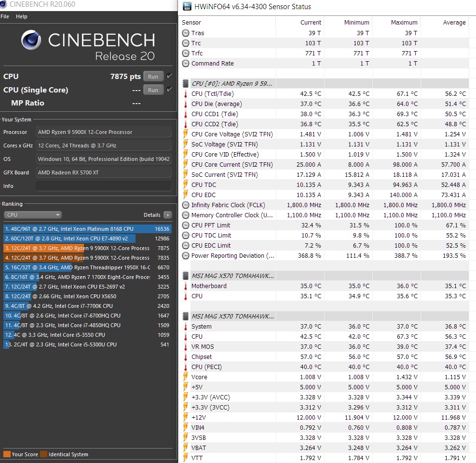
Task: Click the lightning icon of CPU TDC
Action: click(x=186, y=185)
